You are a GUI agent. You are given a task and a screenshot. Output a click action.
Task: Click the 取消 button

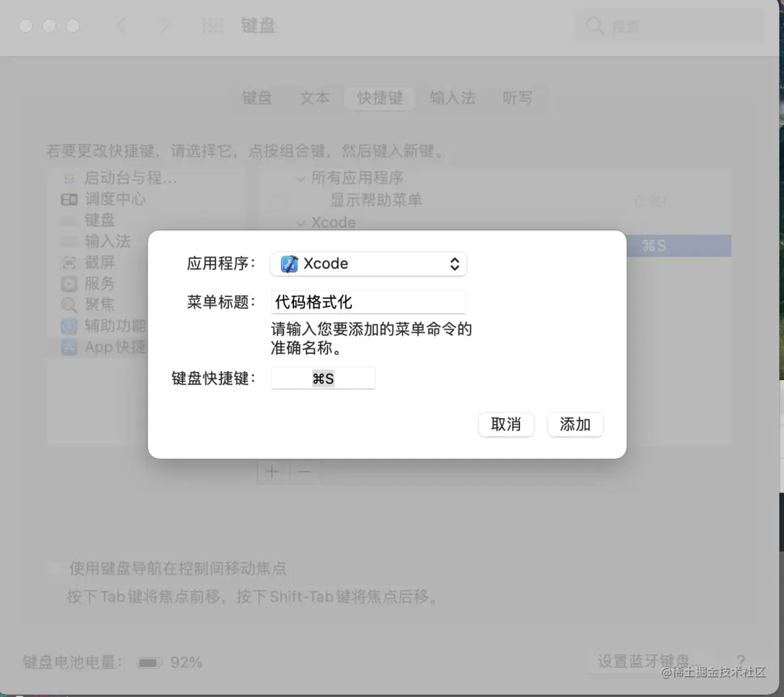pos(506,425)
